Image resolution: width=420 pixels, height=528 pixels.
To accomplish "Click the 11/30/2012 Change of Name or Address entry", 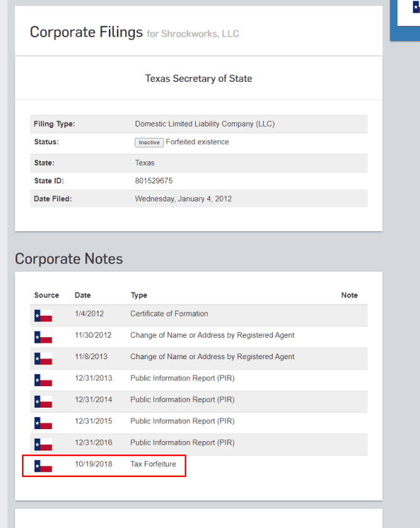I will point(212,335).
